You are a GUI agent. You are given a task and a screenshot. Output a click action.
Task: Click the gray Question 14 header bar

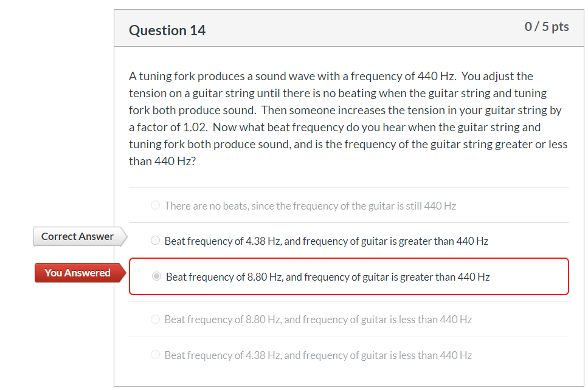pyautogui.click(x=349, y=28)
